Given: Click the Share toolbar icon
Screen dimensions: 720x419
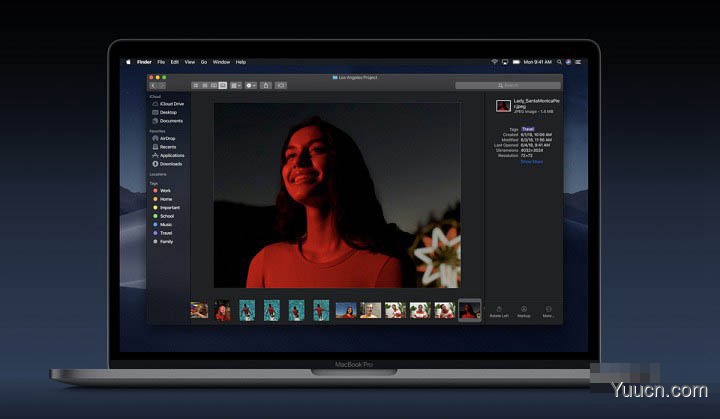Looking at the screenshot, I should coord(266,85).
